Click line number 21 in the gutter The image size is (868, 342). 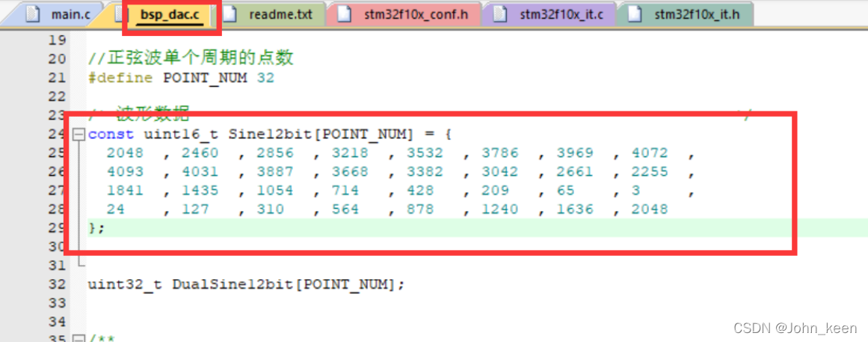pyautogui.click(x=57, y=78)
